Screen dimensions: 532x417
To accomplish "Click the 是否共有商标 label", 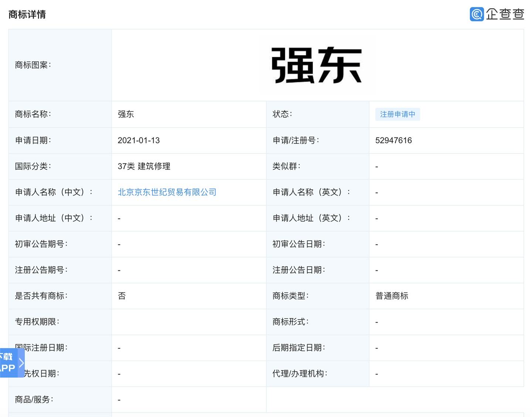I will pyautogui.click(x=41, y=296).
